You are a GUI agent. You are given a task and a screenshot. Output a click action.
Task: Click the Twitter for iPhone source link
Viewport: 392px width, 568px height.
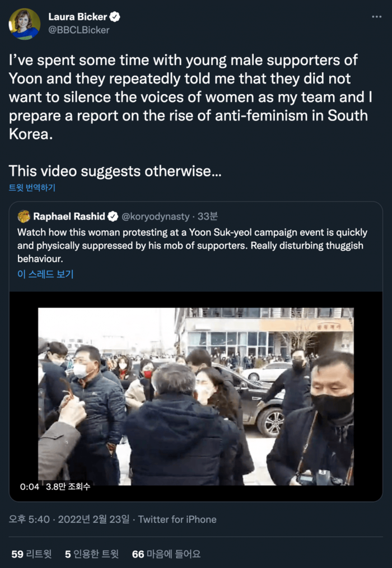177,519
